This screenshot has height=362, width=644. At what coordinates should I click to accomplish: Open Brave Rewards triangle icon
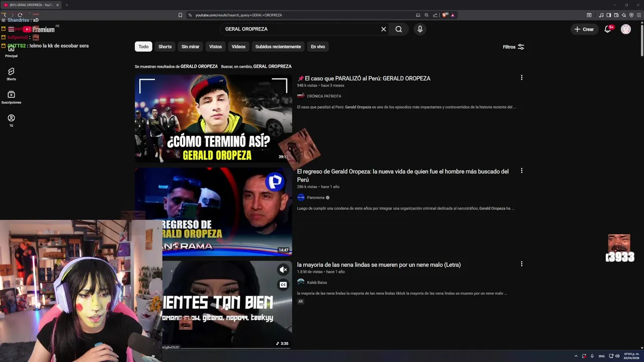coord(453,15)
